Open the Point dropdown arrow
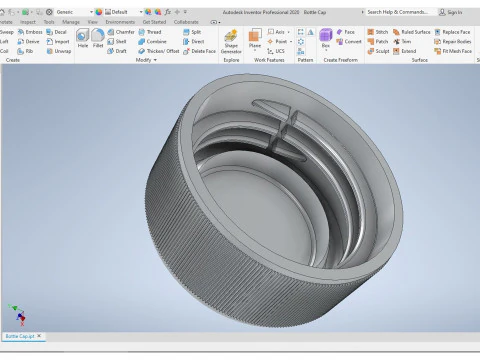Viewport: 480px width, 360px height. 291,42
